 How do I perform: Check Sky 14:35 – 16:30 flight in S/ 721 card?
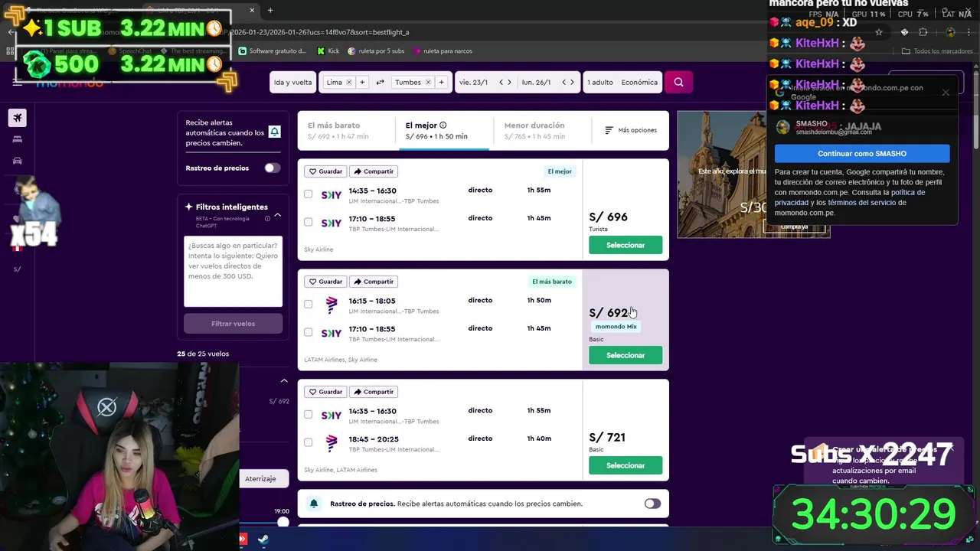pos(309,415)
